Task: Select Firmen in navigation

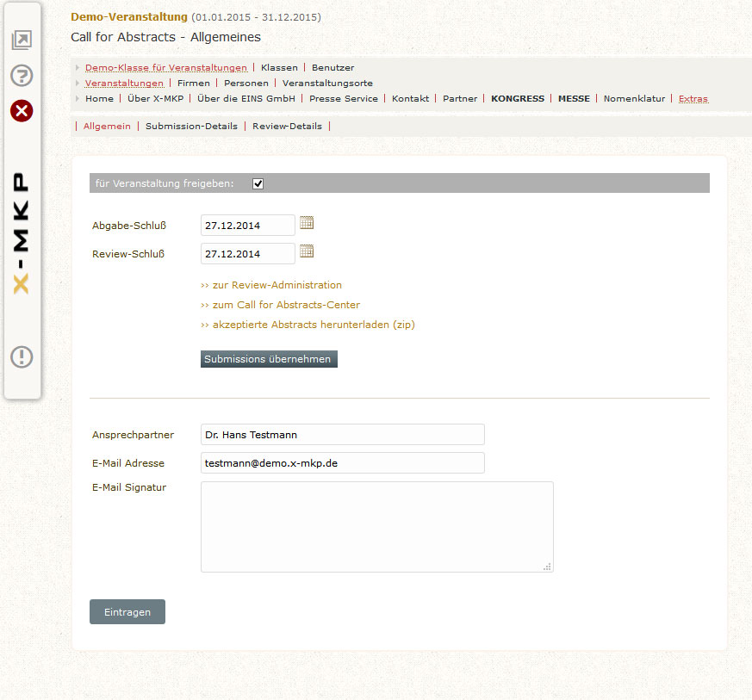Action: (194, 83)
